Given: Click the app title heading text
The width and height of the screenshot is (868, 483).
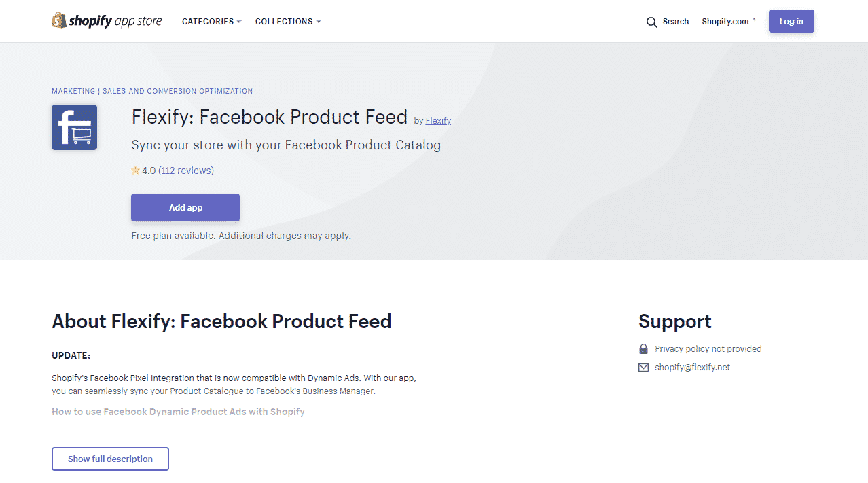Looking at the screenshot, I should [269, 117].
